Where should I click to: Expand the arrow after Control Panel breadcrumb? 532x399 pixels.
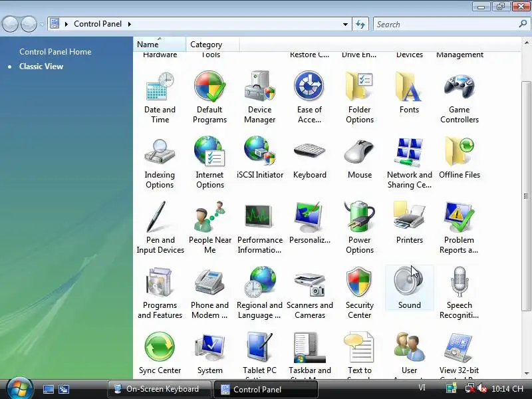click(129, 24)
